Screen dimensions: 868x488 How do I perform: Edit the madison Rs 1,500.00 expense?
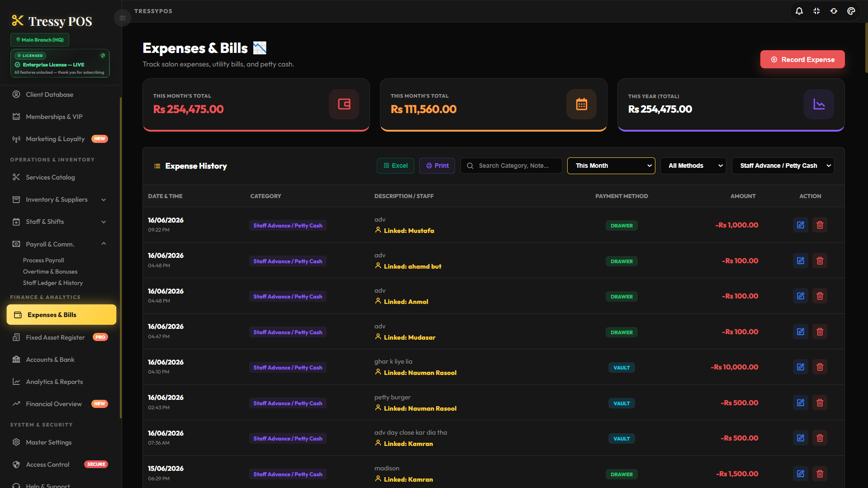800,474
